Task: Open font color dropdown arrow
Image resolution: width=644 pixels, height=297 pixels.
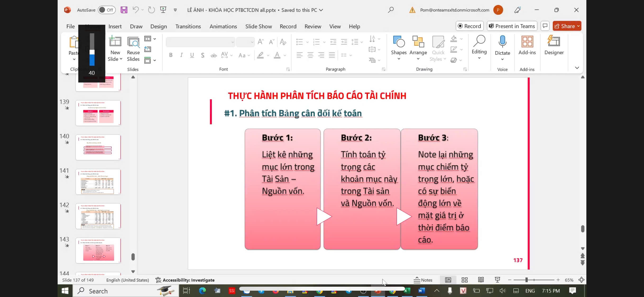Action: [x=285, y=55]
